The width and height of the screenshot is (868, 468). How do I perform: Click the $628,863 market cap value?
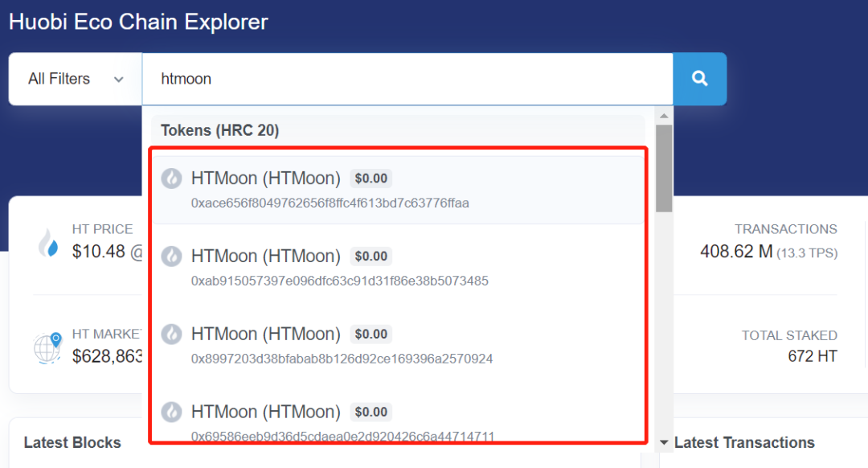coord(108,356)
